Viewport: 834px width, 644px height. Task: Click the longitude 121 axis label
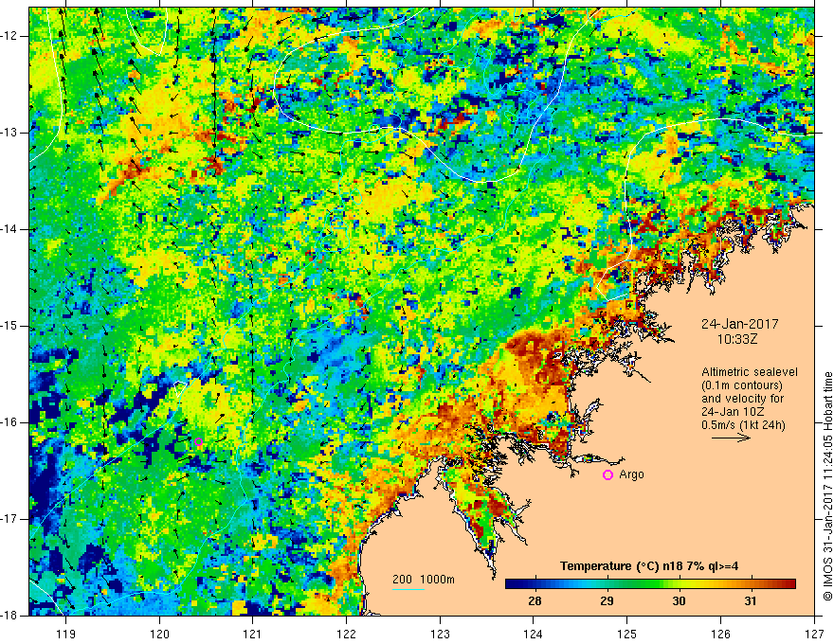(x=253, y=634)
